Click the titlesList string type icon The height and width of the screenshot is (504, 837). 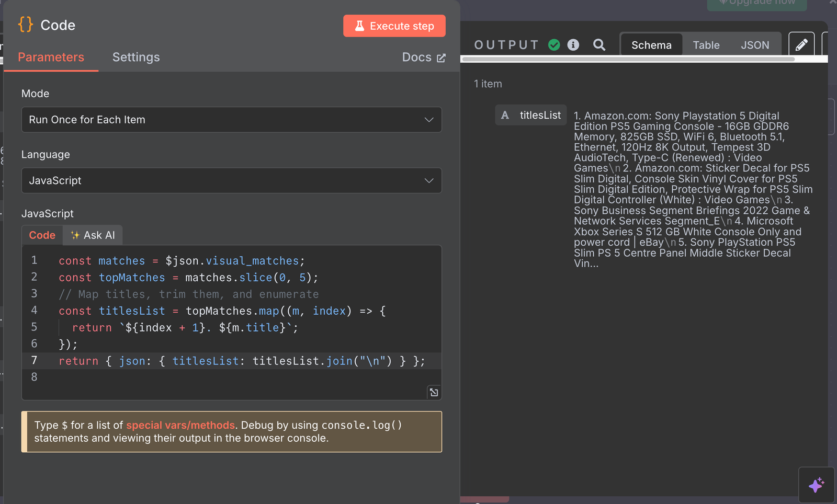click(505, 115)
